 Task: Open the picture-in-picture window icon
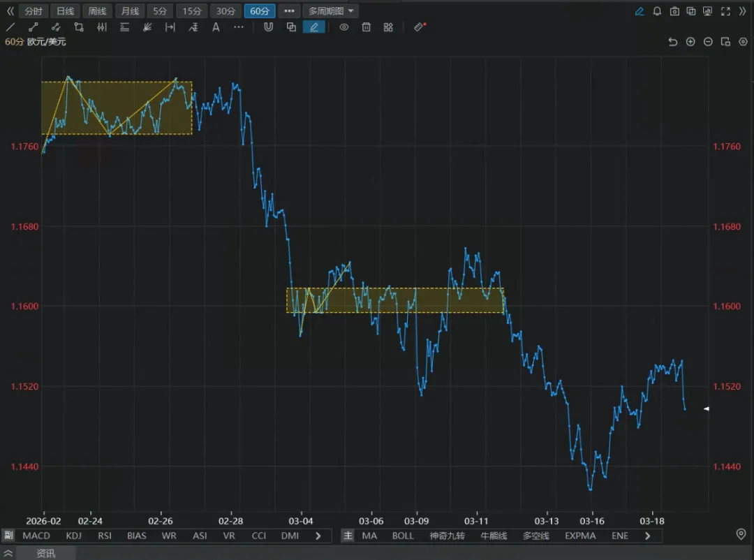click(725, 42)
